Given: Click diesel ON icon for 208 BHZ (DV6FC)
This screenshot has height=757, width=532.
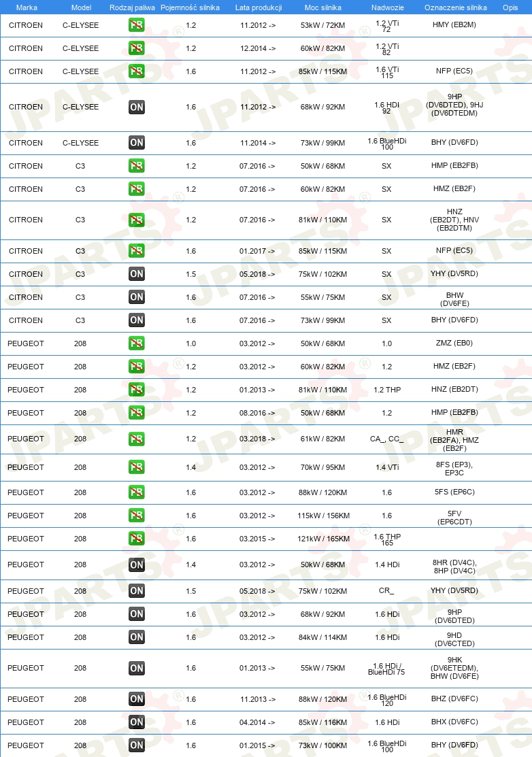Looking at the screenshot, I should coord(137,699).
